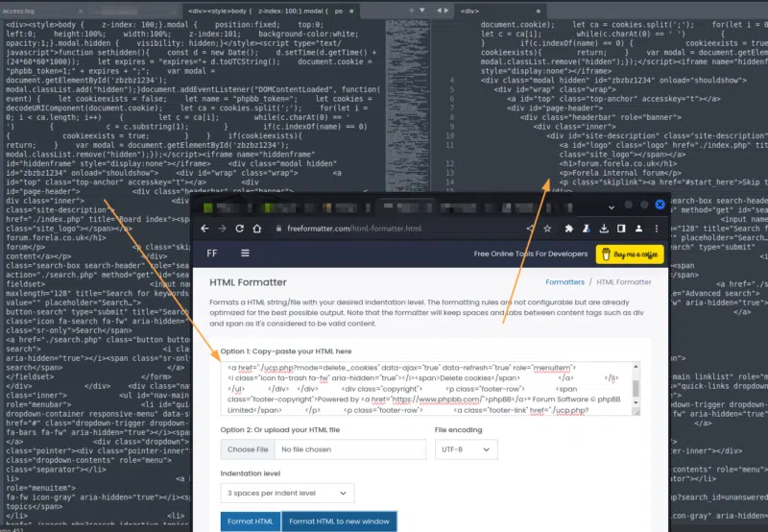This screenshot has width=768, height=532.
Task: Click into the HTML paste textarea
Action: tap(425, 389)
